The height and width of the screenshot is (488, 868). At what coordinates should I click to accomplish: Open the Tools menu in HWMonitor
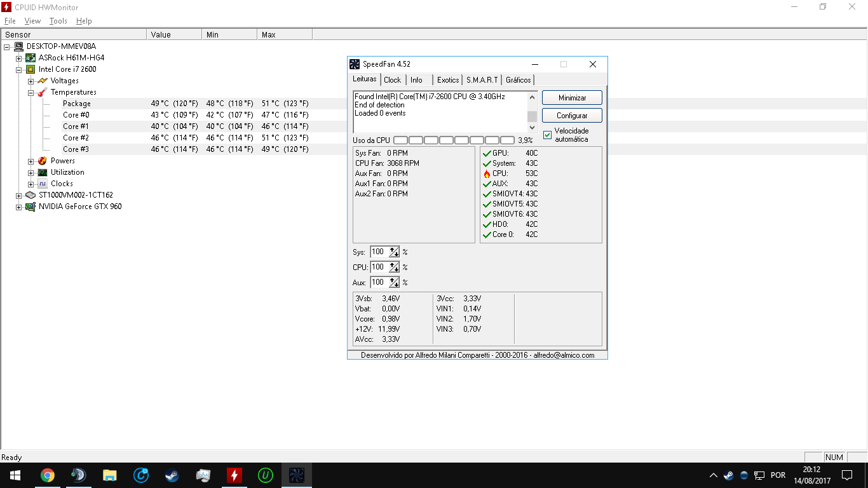[58, 21]
